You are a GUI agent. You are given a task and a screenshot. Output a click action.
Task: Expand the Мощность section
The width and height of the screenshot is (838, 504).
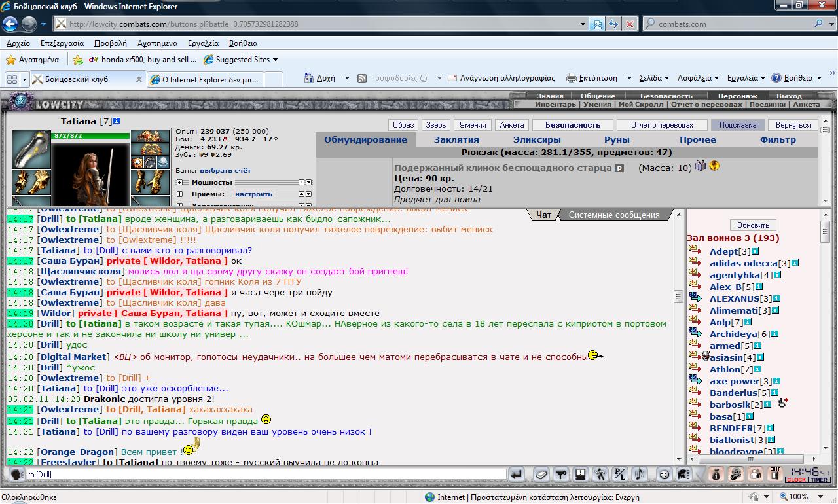click(x=179, y=183)
